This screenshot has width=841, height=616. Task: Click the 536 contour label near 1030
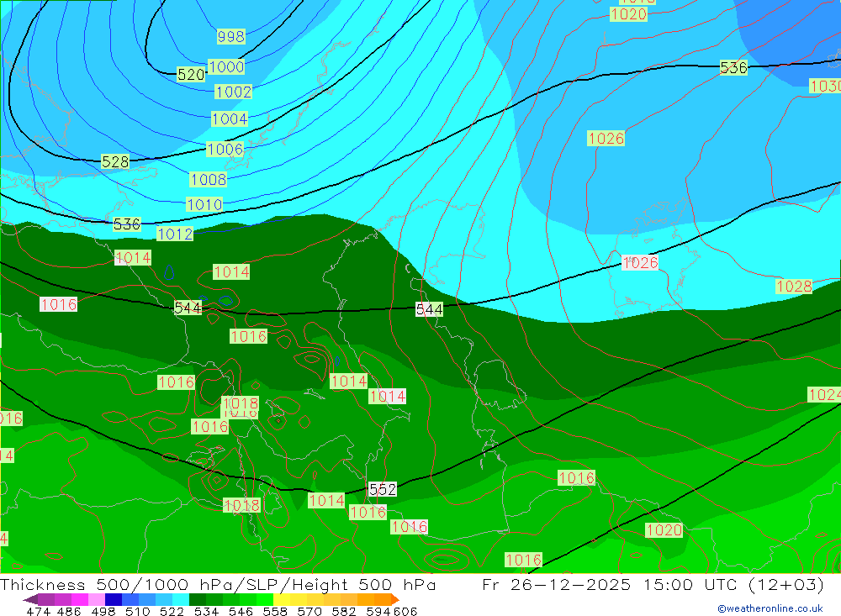733,67
